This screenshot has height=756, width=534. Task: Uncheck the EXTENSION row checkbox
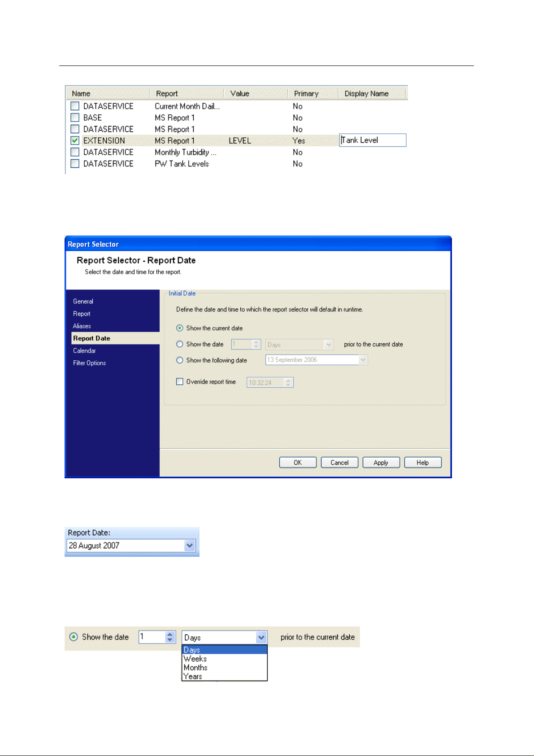[x=75, y=140]
